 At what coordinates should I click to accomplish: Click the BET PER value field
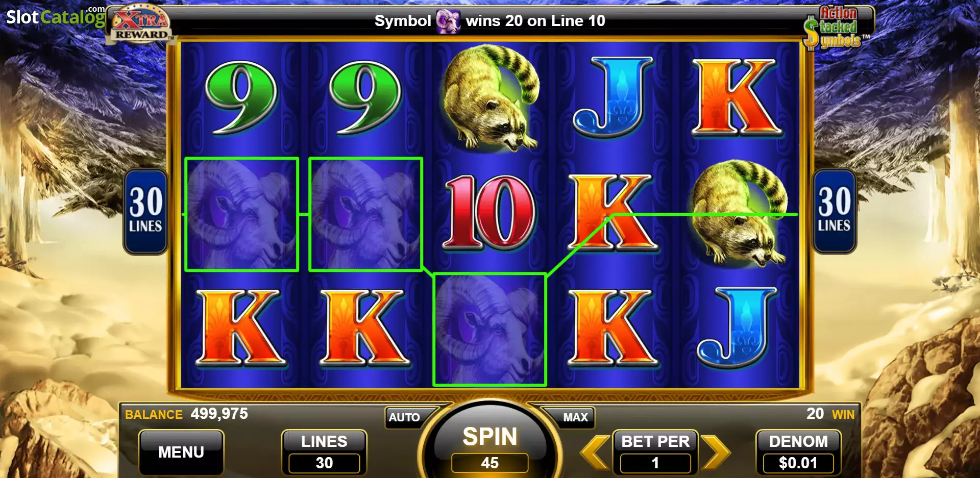[x=655, y=463]
